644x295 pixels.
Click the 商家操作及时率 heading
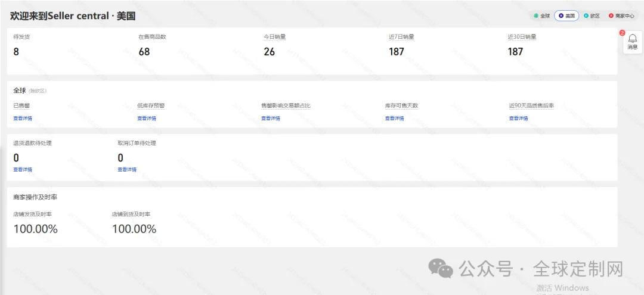coord(35,197)
